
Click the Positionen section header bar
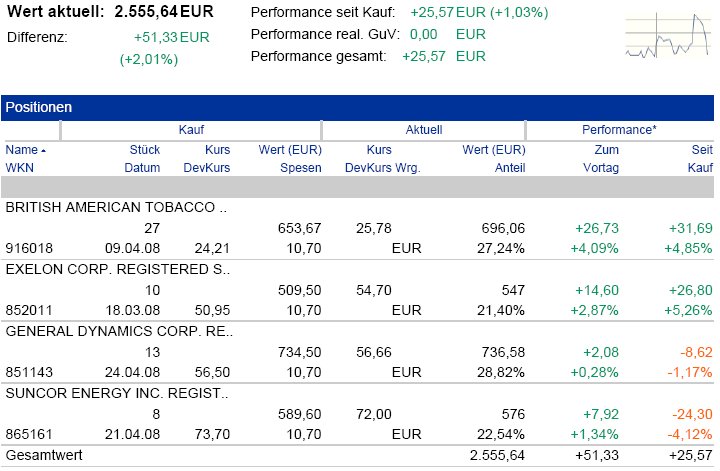pos(360,107)
